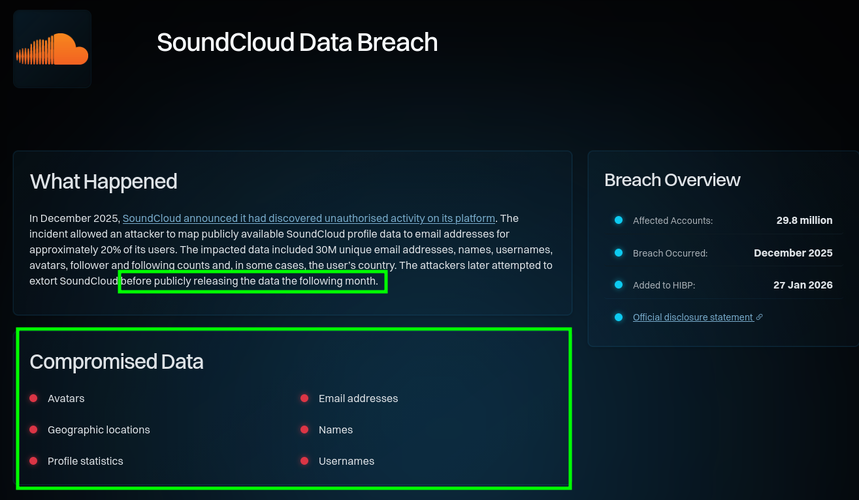Click the What Happened section heading
The height and width of the screenshot is (500, 859).
tap(104, 181)
